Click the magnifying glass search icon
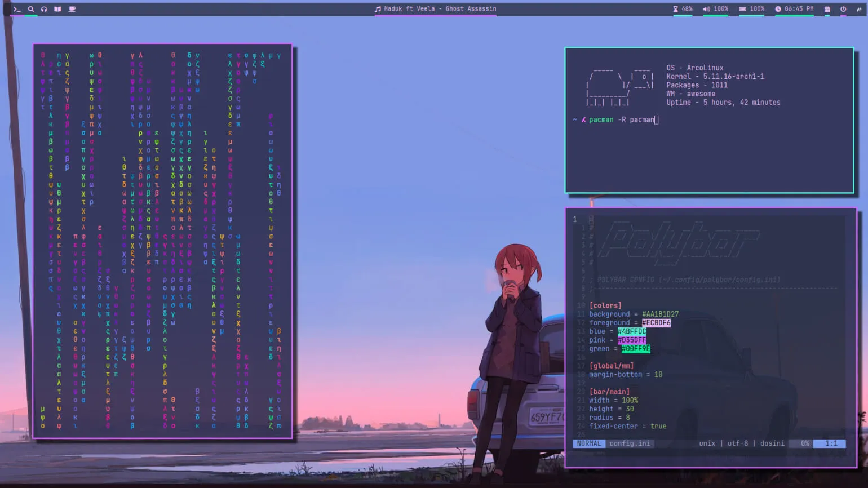The image size is (868, 488). [31, 9]
